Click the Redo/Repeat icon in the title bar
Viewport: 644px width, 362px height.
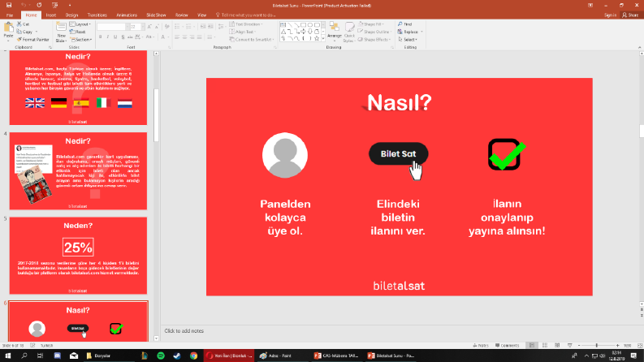[39, 6]
